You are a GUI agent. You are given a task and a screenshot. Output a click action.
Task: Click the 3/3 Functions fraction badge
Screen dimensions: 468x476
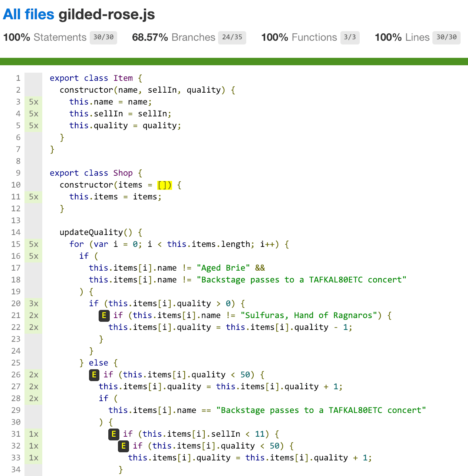350,37
